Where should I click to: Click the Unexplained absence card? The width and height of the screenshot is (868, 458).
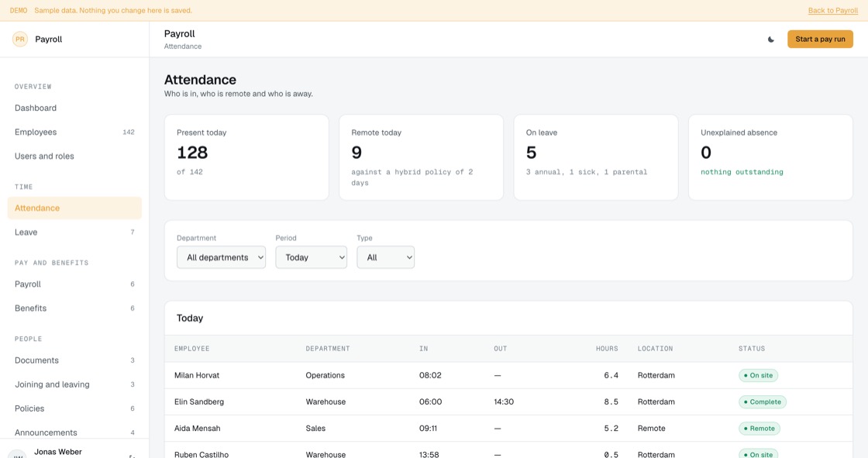click(x=770, y=157)
